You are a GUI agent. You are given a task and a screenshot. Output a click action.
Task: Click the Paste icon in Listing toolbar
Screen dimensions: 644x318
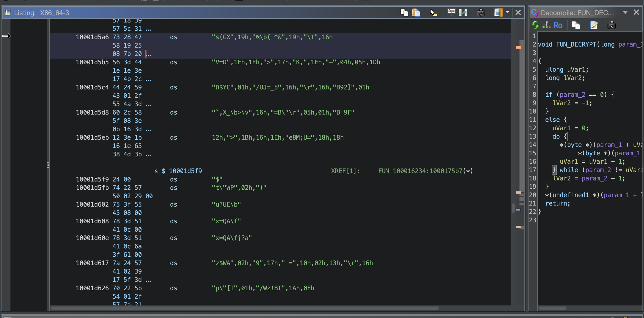[416, 13]
